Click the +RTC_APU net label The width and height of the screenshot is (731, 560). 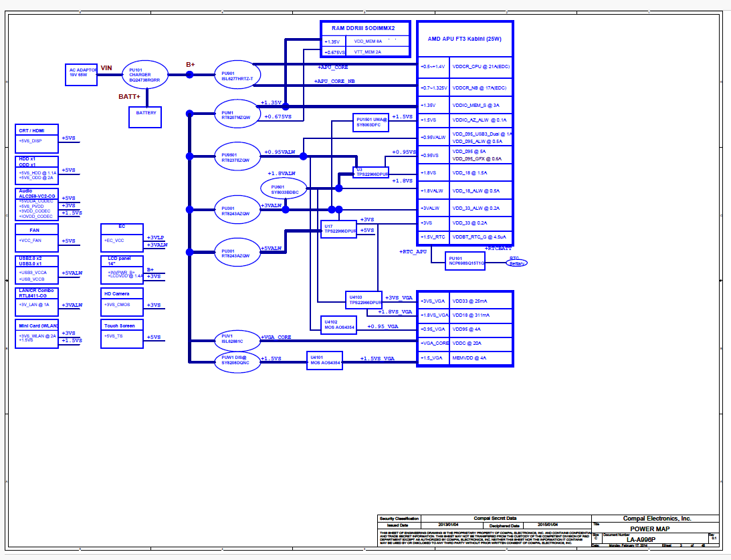[413, 251]
